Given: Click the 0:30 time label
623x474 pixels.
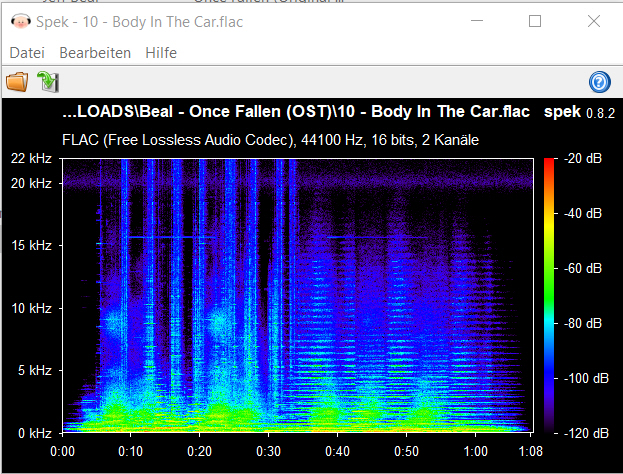Looking at the screenshot, I should [268, 451].
